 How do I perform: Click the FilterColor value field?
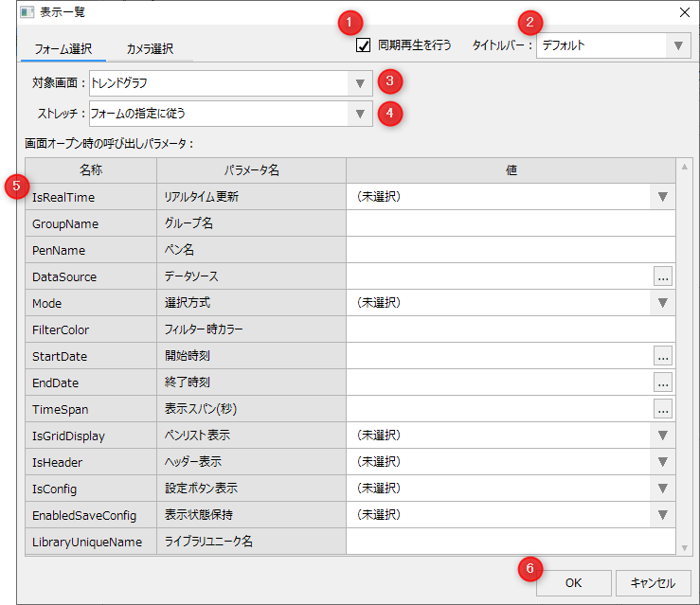click(511, 329)
